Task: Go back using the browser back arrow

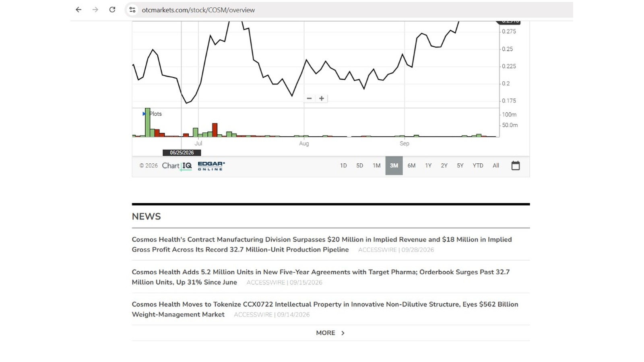Action: click(78, 10)
